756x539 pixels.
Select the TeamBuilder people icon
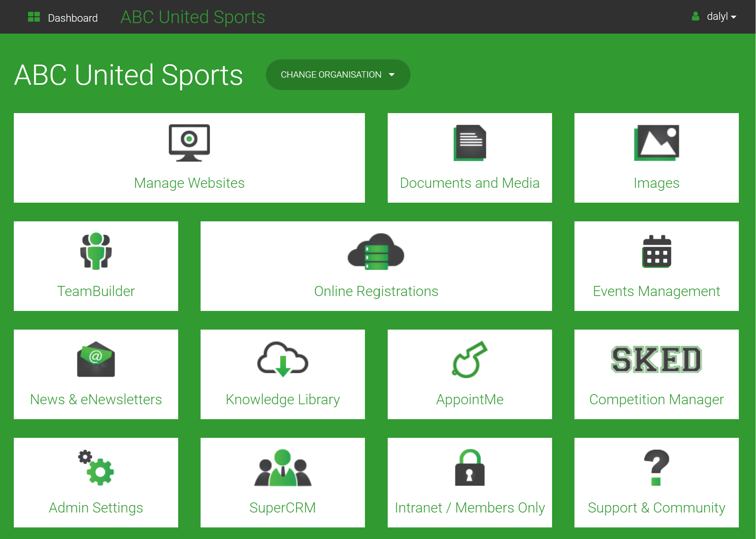pyautogui.click(x=96, y=251)
